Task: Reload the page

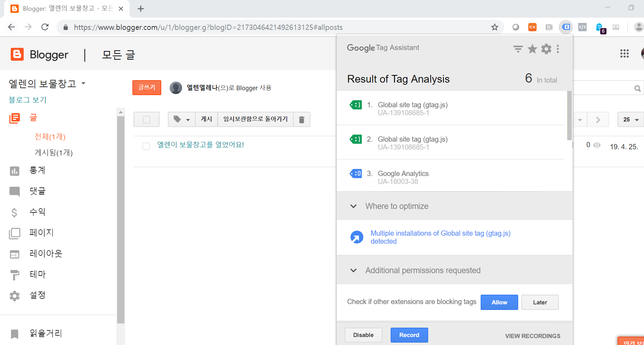Action: click(45, 27)
